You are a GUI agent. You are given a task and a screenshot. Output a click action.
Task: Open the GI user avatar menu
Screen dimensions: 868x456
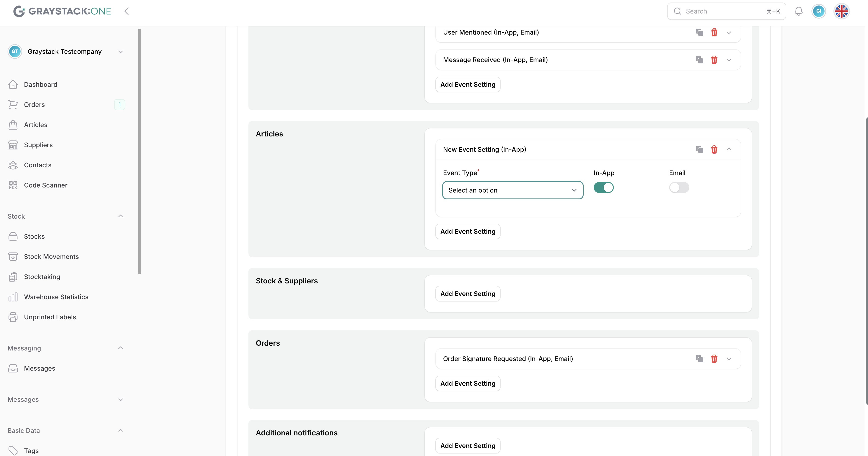click(x=818, y=11)
